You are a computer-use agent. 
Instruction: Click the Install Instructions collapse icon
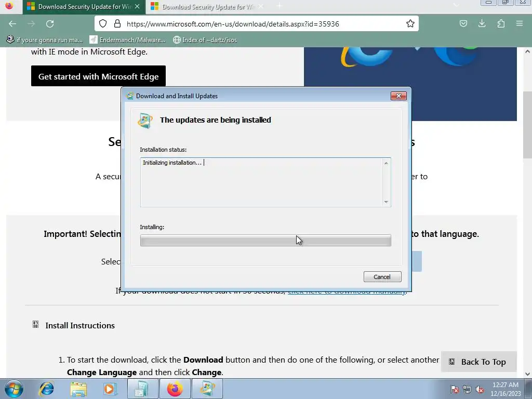(36, 324)
